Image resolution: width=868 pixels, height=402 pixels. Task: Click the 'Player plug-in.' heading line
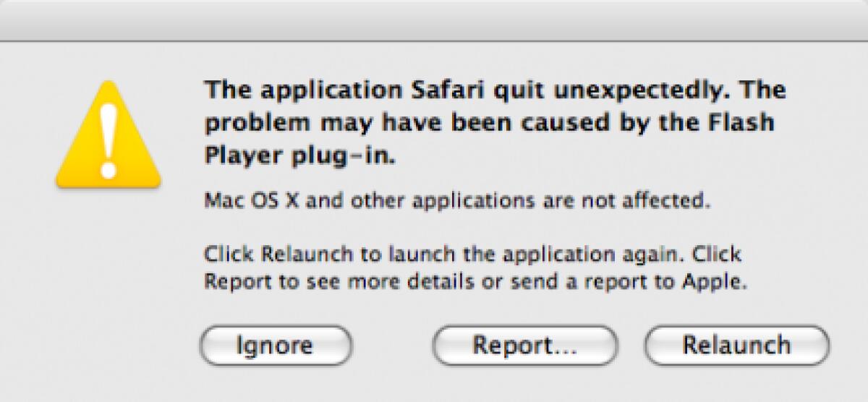[300, 156]
